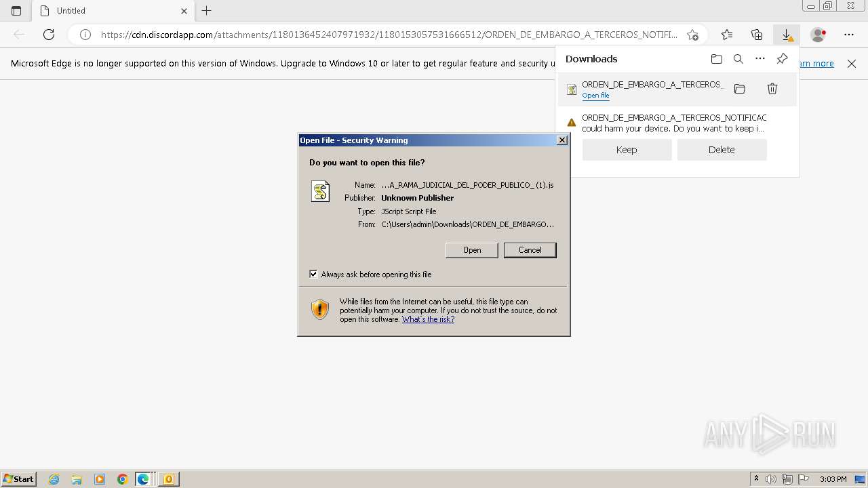Add this page to favorites star
The image size is (868, 488).
tap(692, 35)
